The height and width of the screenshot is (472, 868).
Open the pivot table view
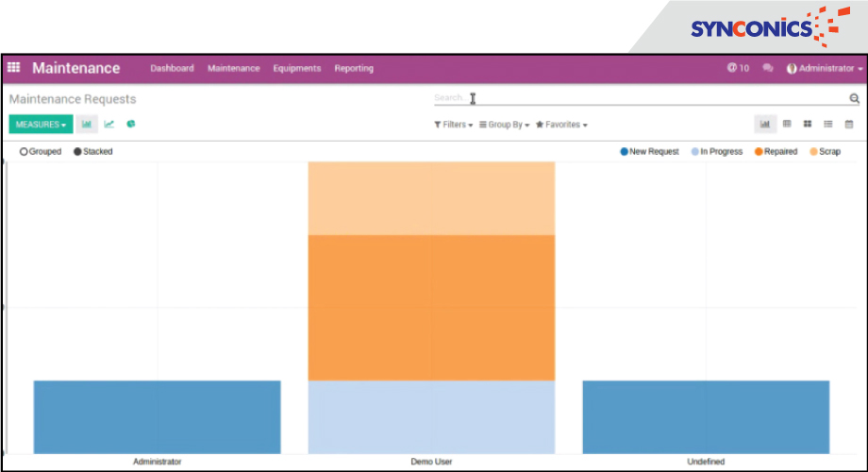point(787,124)
